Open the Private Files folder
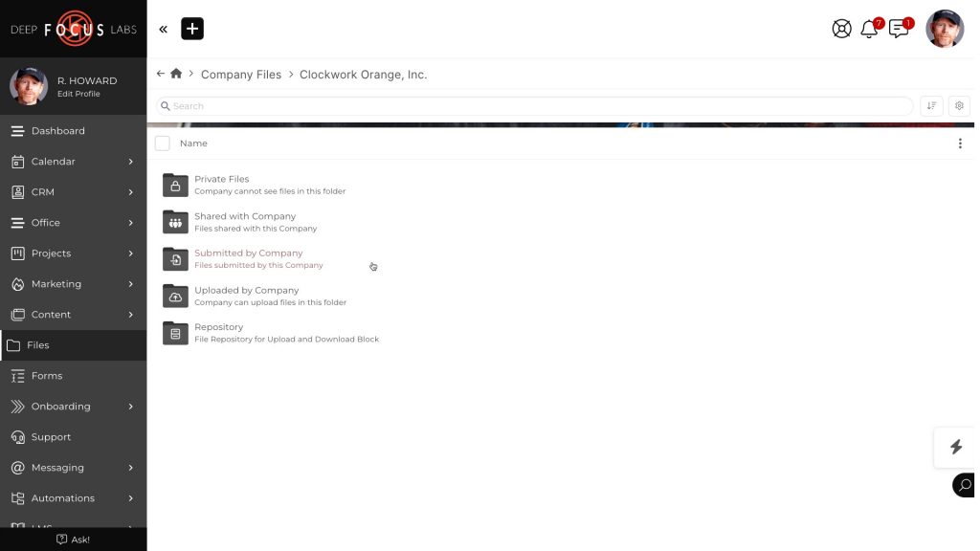Image resolution: width=980 pixels, height=551 pixels. [221, 179]
